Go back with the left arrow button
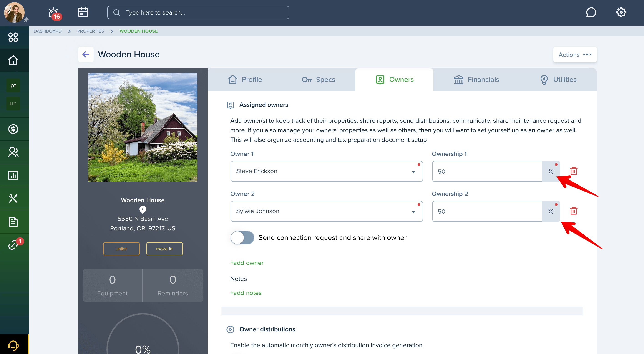 click(x=86, y=54)
